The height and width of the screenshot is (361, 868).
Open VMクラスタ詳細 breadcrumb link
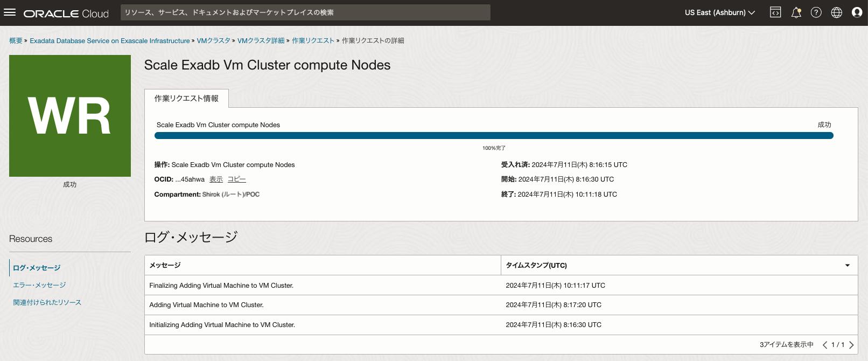click(x=261, y=40)
